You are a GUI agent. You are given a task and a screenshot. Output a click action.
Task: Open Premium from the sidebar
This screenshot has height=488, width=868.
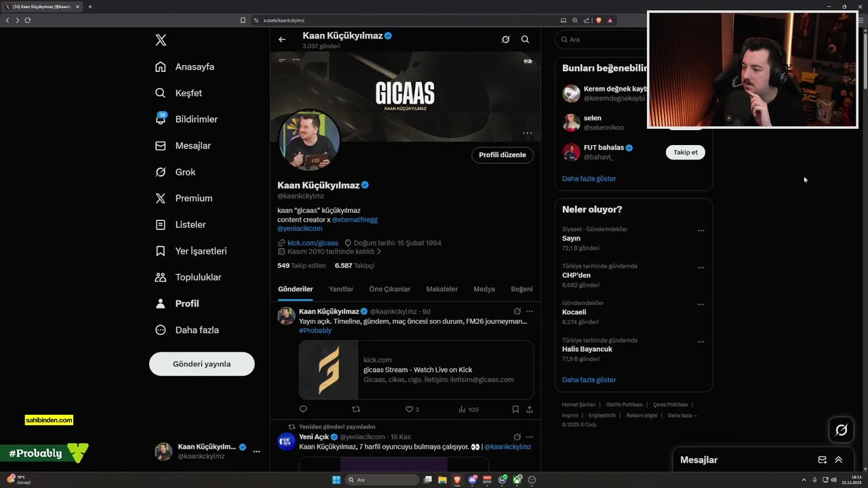(x=184, y=198)
